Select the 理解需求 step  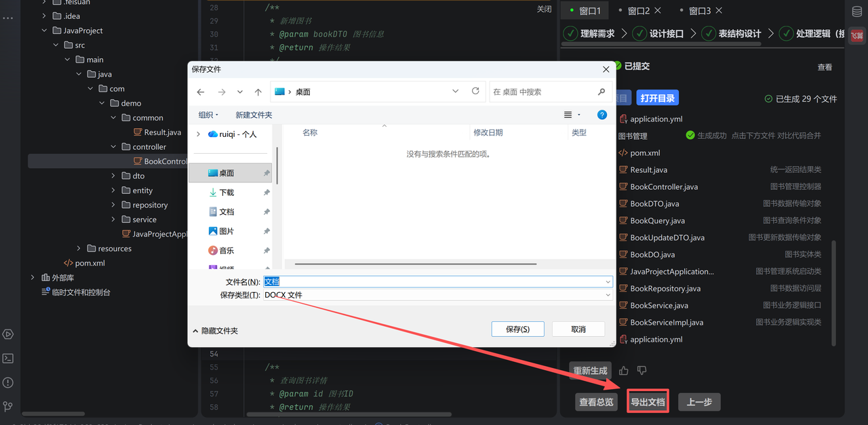[x=589, y=33]
